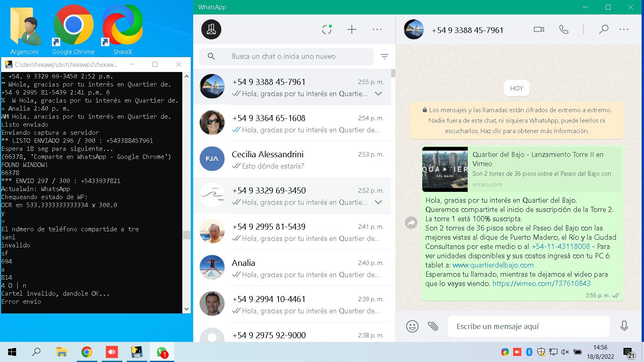Click Analia's profile photo
The height and width of the screenshot is (362, 644).
212,267
